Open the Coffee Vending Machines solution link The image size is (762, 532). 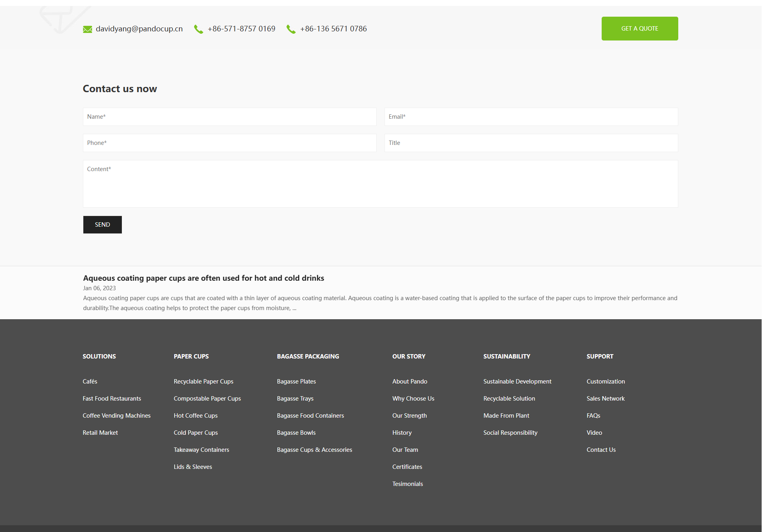click(x=116, y=416)
